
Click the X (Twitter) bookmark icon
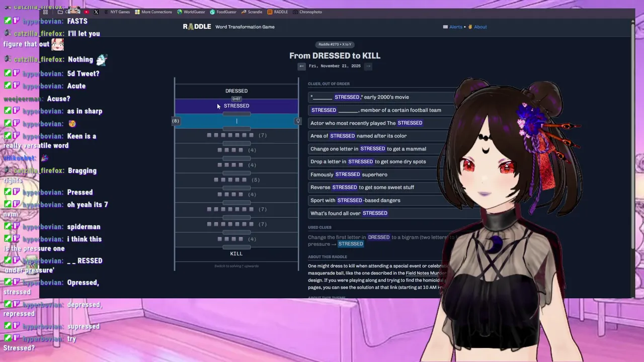click(96, 12)
